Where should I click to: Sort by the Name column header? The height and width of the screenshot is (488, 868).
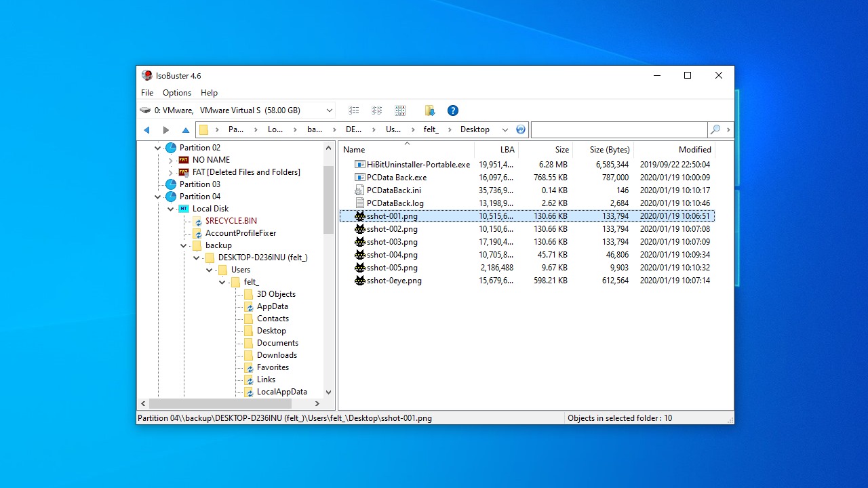407,150
